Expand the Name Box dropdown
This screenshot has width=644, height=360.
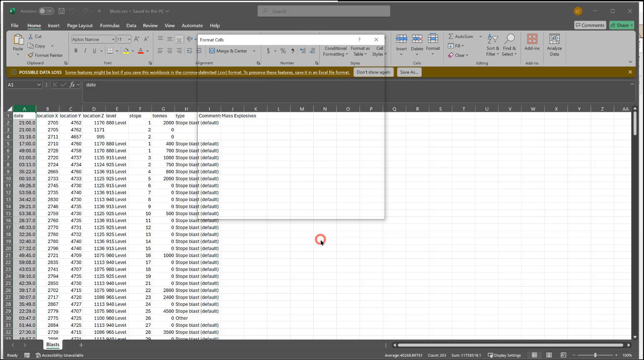tap(39, 85)
